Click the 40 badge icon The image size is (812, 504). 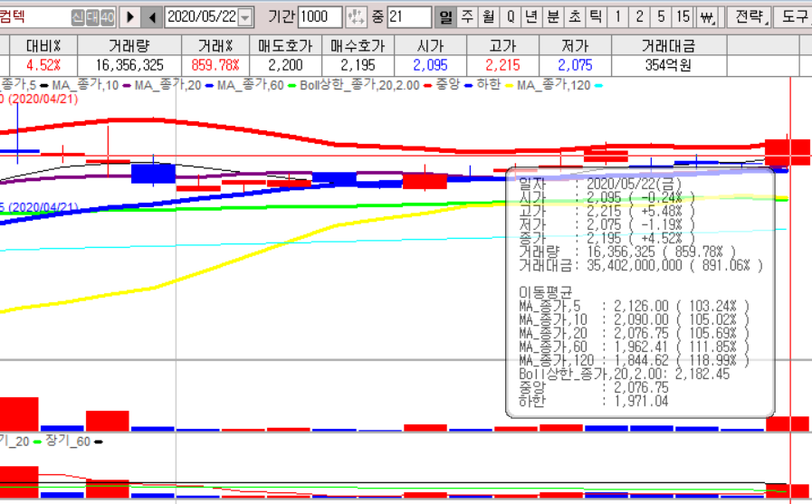(107, 18)
